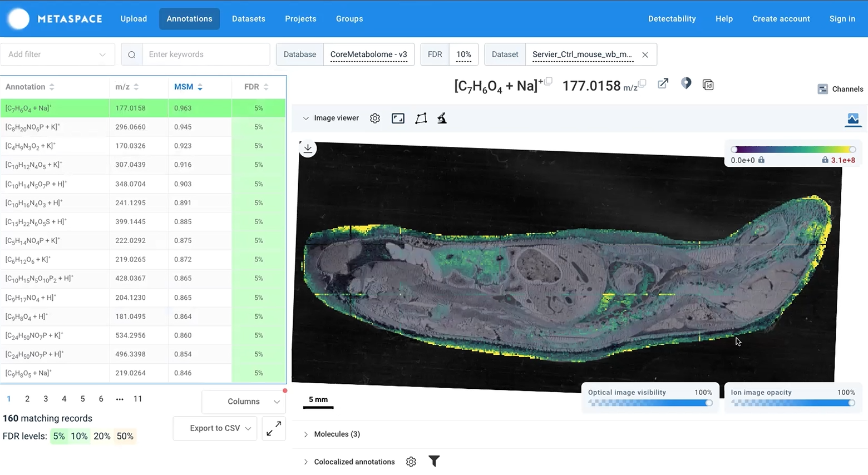This screenshot has height=475, width=868.
Task: Toggle the lock on maximum intensity value
Action: click(825, 160)
